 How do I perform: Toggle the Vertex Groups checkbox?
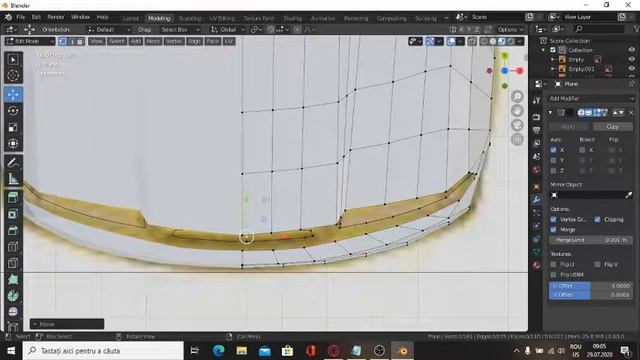coord(553,219)
